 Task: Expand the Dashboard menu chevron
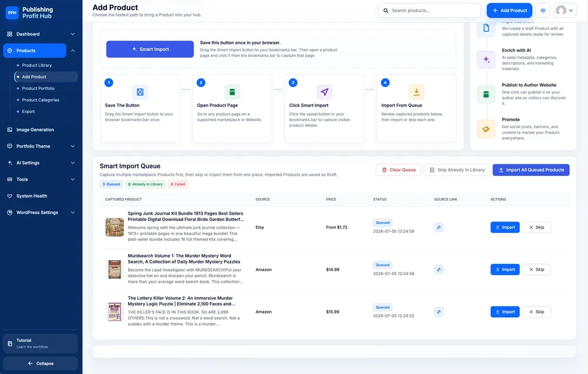pos(73,34)
